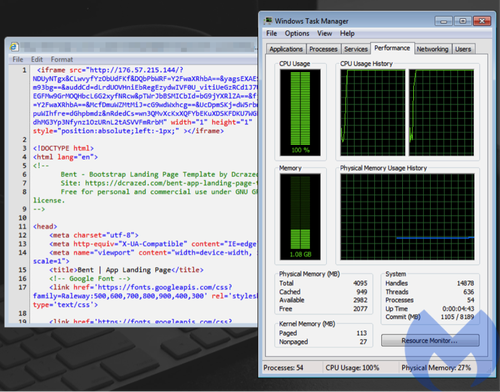Open the Edit menu in source viewer

coord(37,59)
